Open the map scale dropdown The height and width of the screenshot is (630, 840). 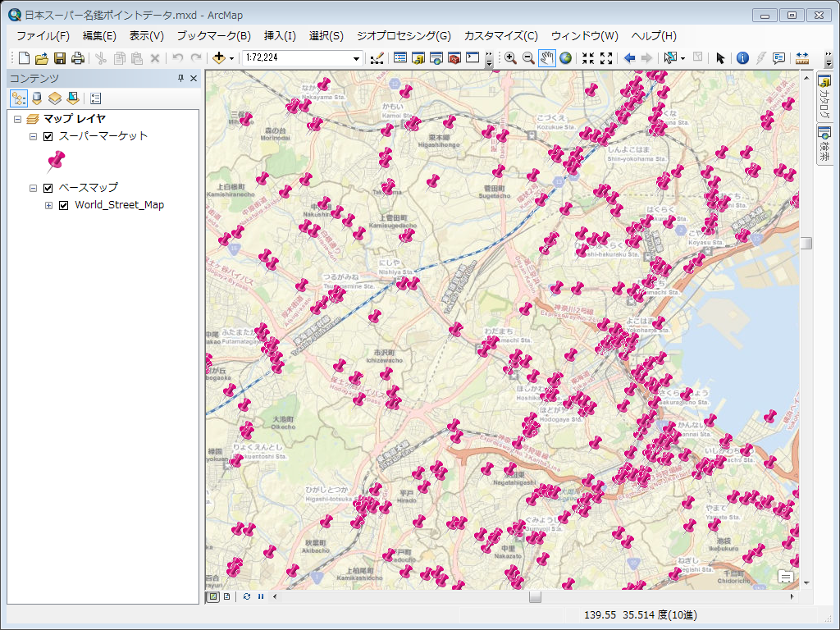(x=356, y=58)
